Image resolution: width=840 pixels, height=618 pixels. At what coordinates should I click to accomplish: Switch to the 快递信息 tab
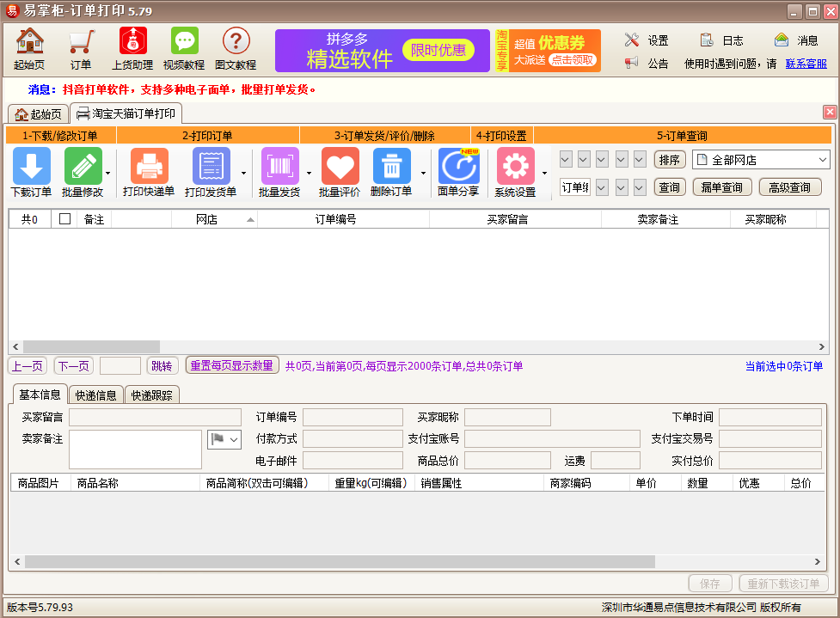[x=95, y=395]
